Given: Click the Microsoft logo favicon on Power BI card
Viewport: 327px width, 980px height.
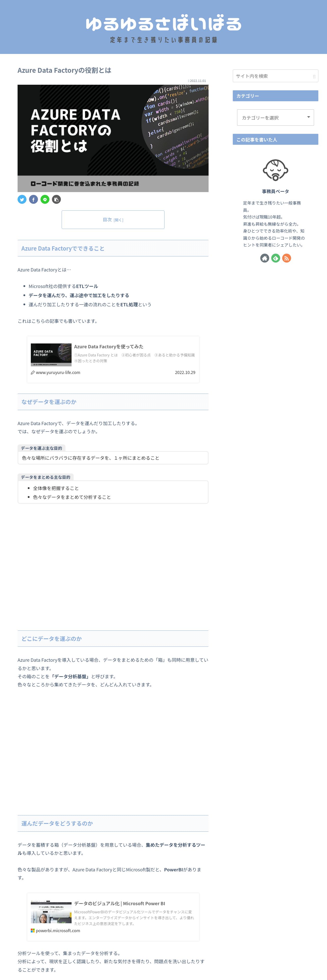Looking at the screenshot, I should (33, 931).
